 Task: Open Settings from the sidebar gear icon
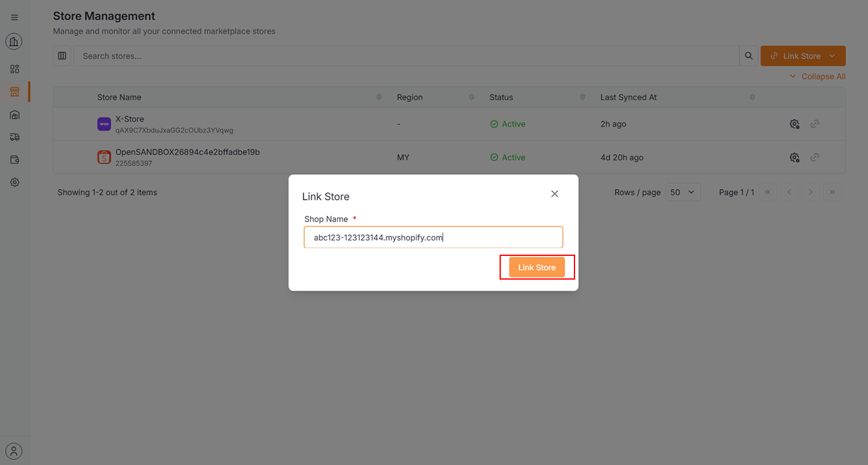click(14, 182)
